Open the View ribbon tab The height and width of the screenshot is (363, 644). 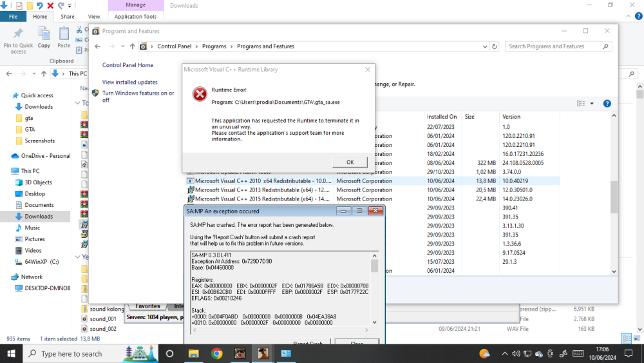[x=93, y=17]
